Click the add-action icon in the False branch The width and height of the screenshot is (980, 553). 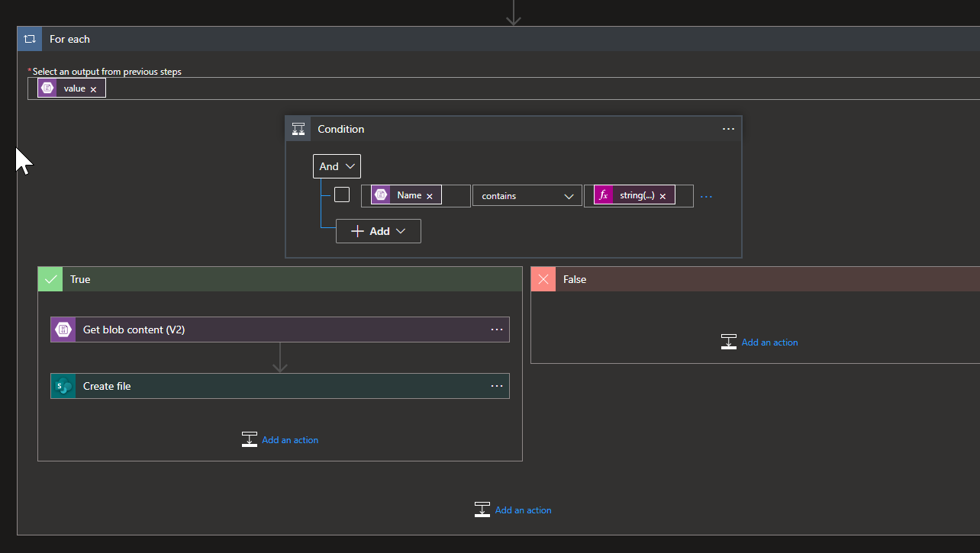(729, 342)
